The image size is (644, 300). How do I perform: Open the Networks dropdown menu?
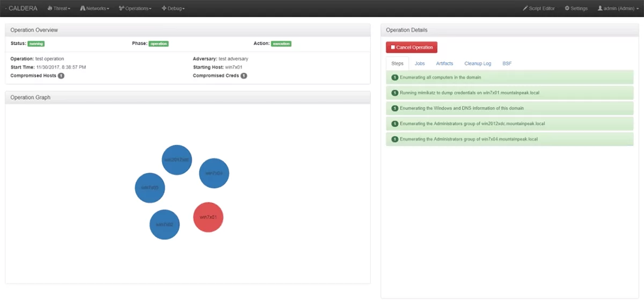coord(94,9)
